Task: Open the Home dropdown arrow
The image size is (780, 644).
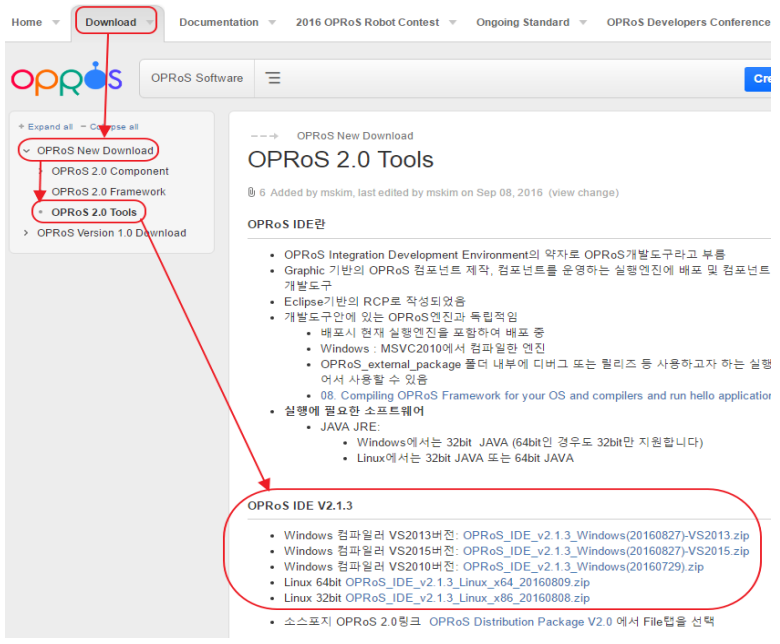Action: tap(56, 22)
